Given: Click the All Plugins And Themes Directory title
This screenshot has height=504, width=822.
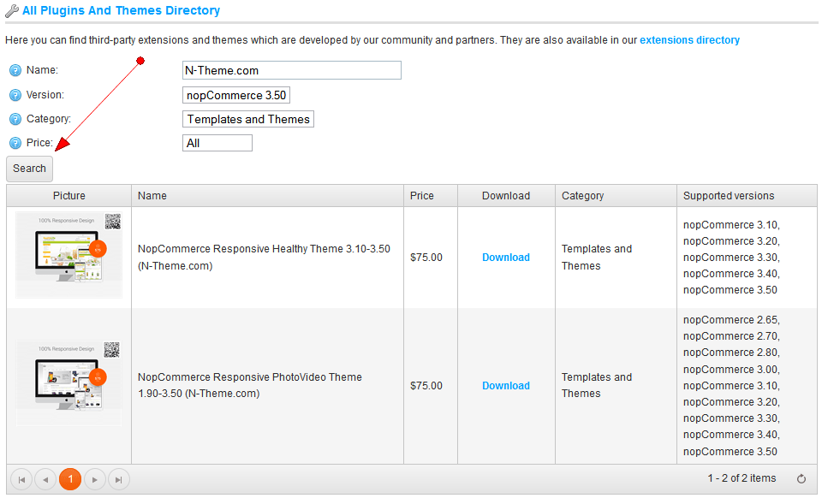Looking at the screenshot, I should [121, 10].
